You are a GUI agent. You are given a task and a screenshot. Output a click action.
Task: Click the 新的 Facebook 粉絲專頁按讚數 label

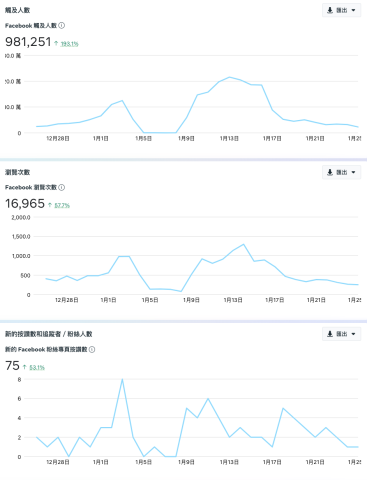(x=46, y=349)
